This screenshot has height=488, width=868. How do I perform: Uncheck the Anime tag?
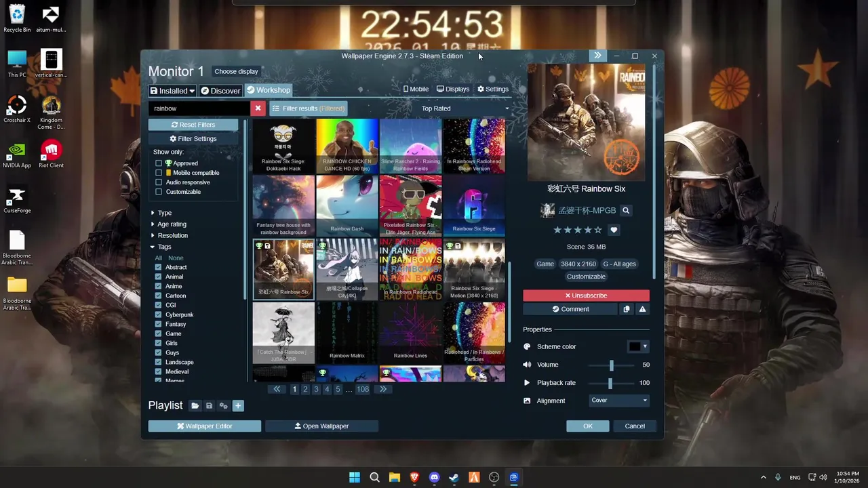click(x=158, y=286)
